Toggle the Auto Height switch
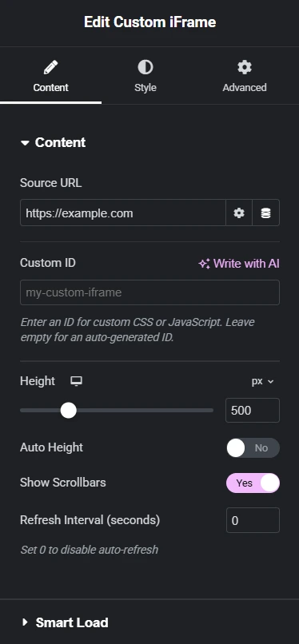 (253, 447)
